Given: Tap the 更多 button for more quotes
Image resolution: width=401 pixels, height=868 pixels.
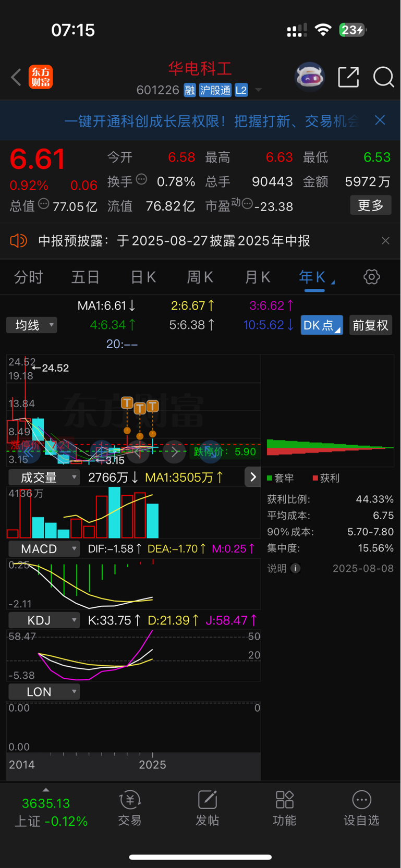Looking at the screenshot, I should (x=371, y=205).
